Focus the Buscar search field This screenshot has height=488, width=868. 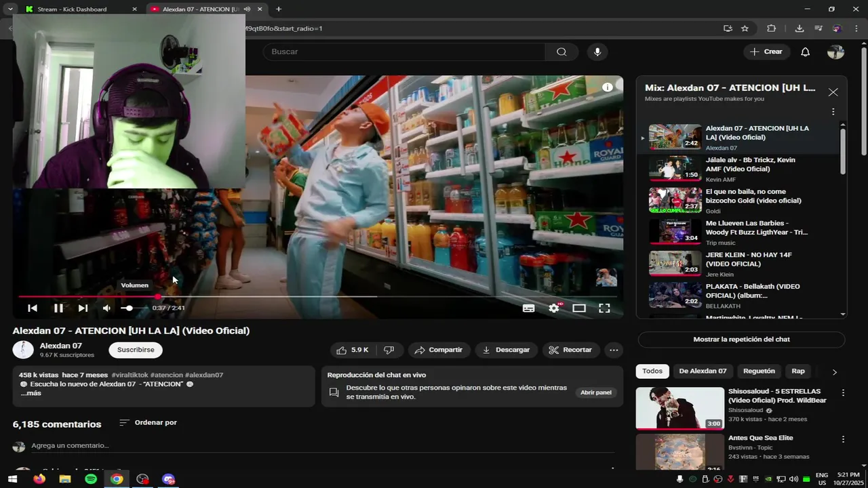click(x=404, y=52)
